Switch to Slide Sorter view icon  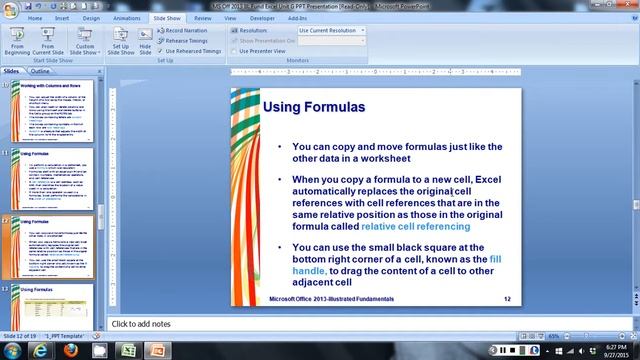[x=532, y=336]
